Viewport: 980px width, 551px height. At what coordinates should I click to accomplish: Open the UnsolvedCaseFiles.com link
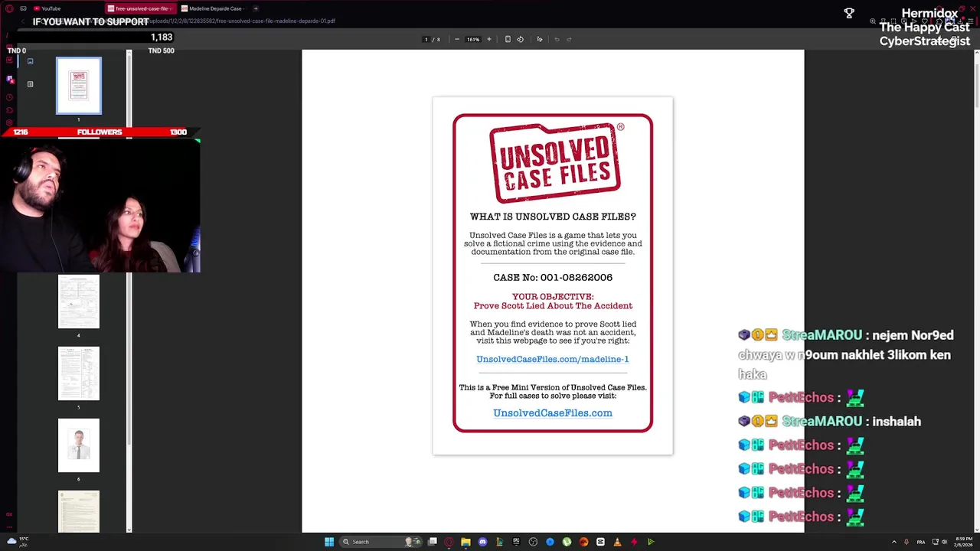click(553, 413)
